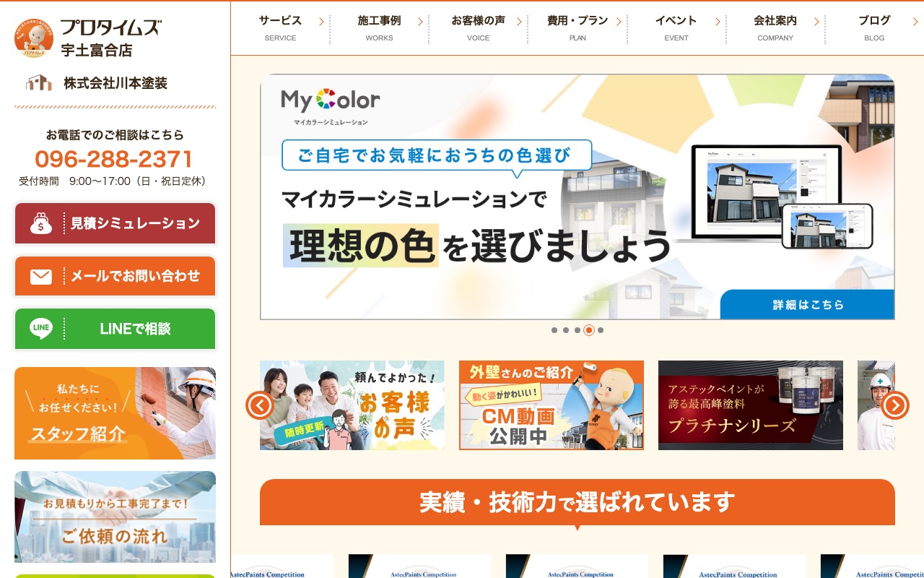The image size is (924, 578).
Task: Click the LINE logo icon
Action: [x=41, y=329]
